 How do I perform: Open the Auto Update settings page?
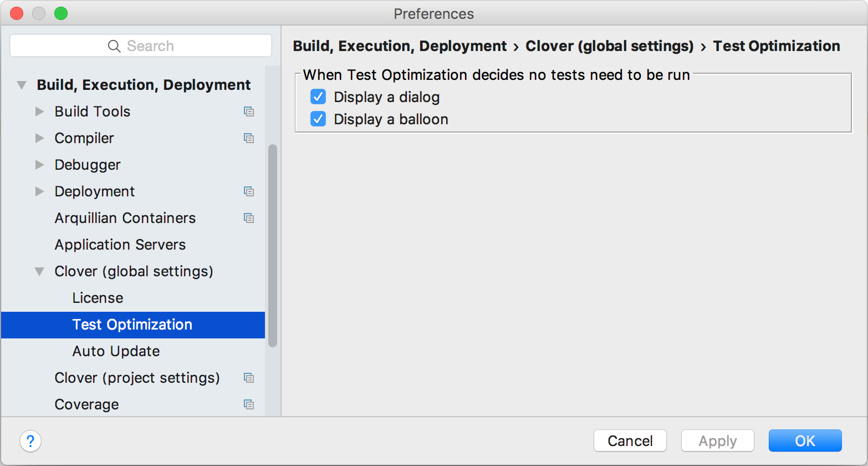[116, 351]
